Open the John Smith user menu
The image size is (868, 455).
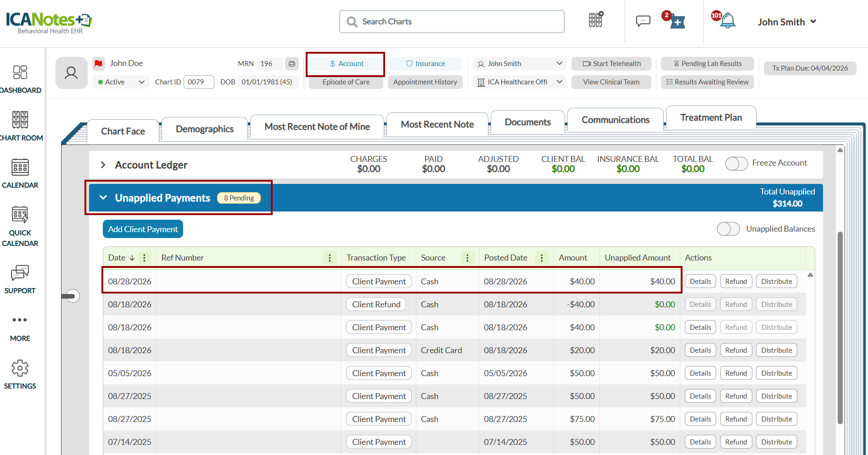point(787,22)
